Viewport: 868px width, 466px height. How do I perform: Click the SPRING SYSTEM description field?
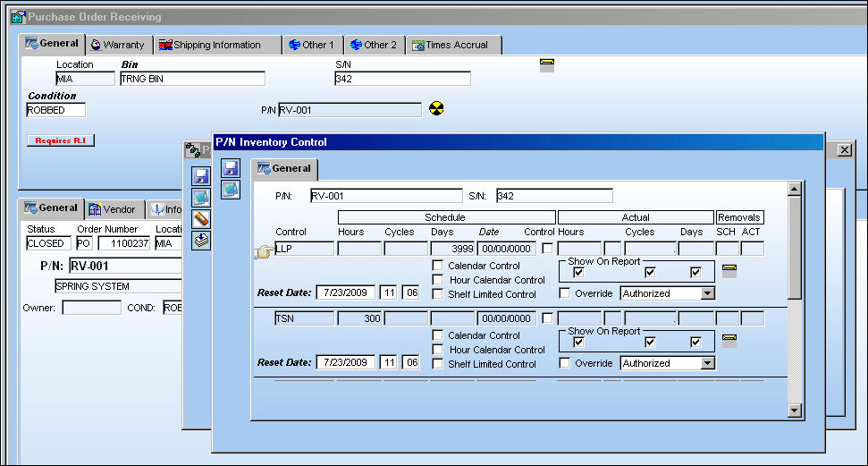tap(119, 286)
